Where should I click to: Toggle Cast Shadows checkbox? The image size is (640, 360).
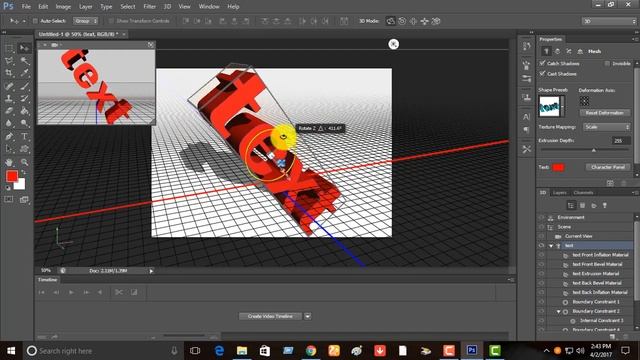coord(542,73)
